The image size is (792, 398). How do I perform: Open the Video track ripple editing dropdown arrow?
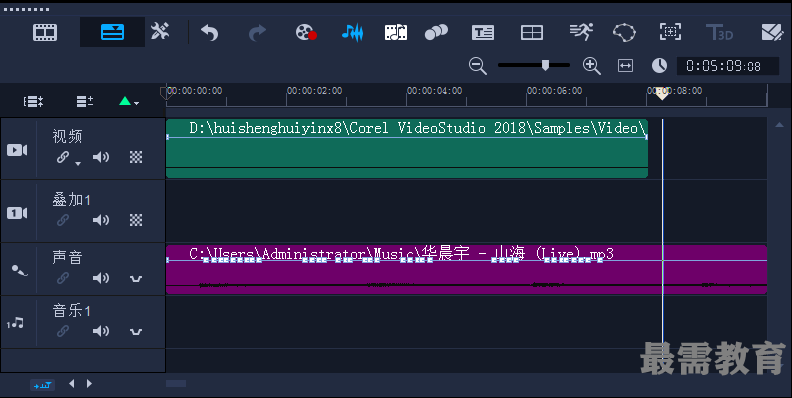(x=78, y=163)
